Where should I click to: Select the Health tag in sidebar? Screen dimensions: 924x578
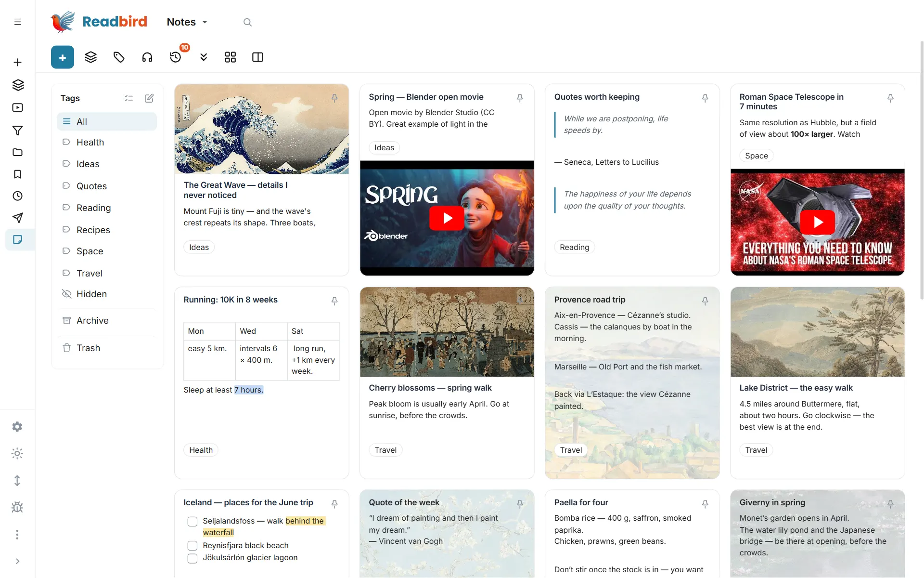107,143
